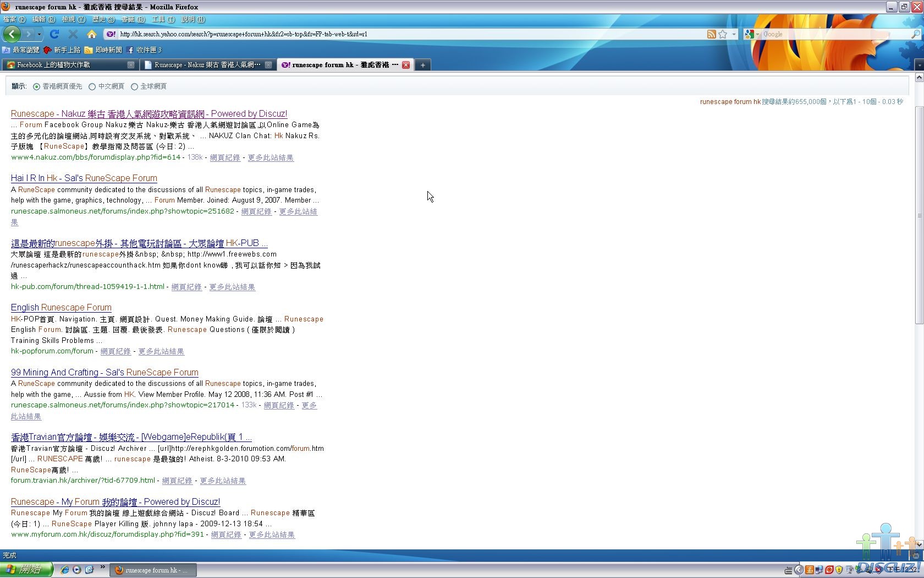Image resolution: width=924 pixels, height=578 pixels.
Task: Click the Stop loading X icon
Action: pos(73,34)
